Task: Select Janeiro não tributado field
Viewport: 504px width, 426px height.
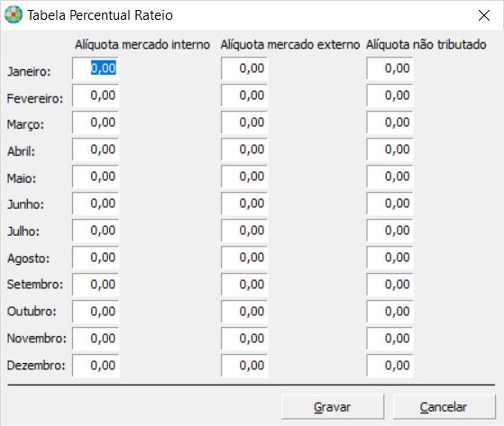Action: click(389, 68)
